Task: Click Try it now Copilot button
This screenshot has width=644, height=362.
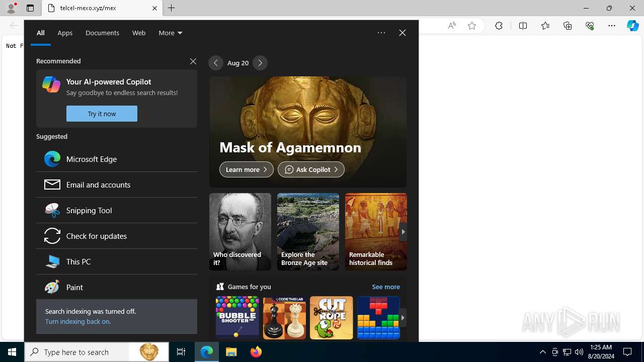Action: [x=102, y=114]
